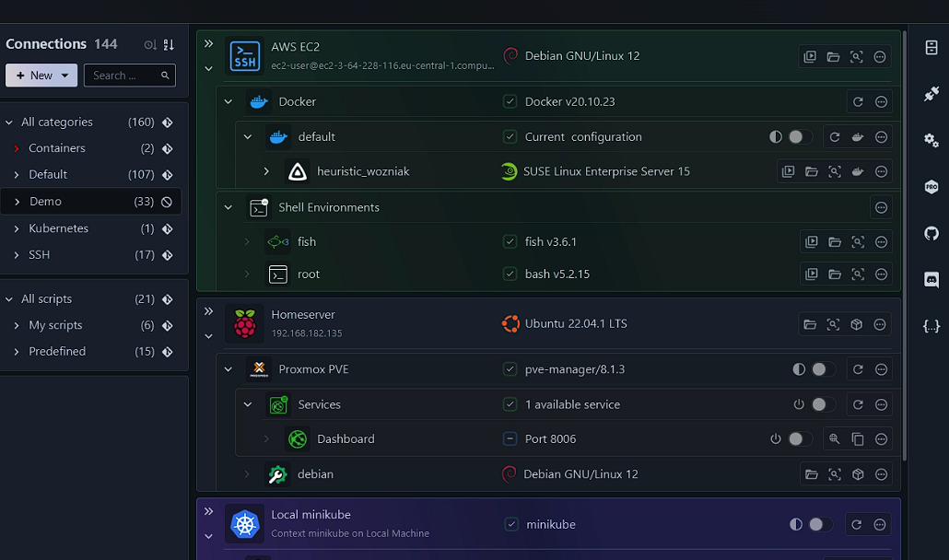Select the Predefined scripts category
This screenshot has height=560, width=949.
91,352
